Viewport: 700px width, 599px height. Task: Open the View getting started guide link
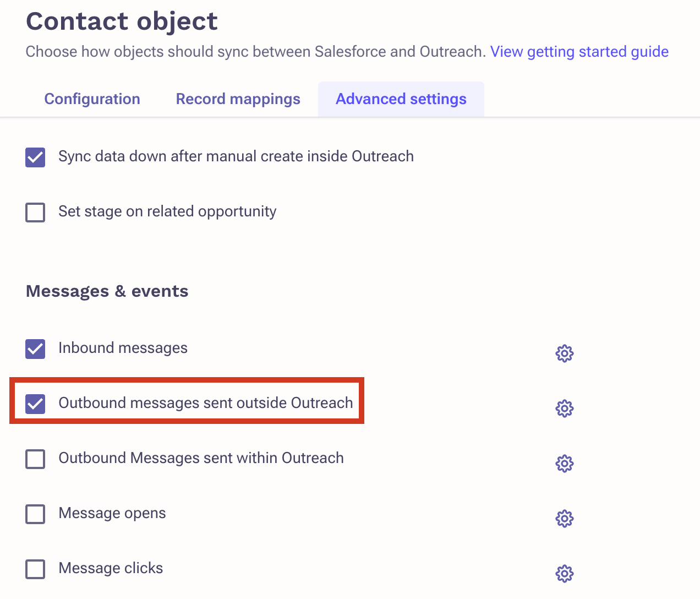click(x=579, y=52)
